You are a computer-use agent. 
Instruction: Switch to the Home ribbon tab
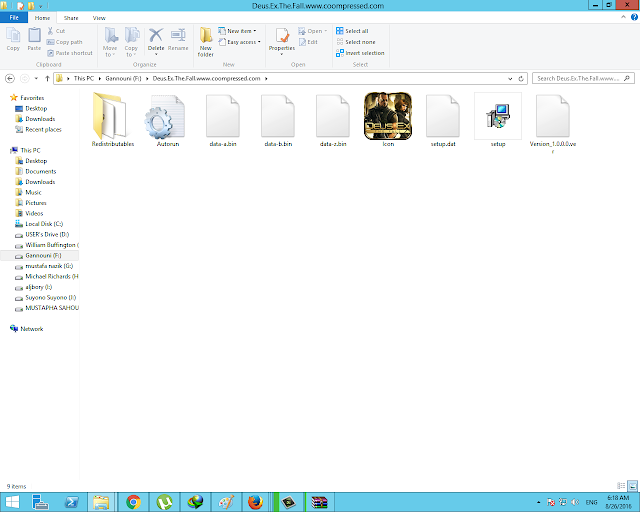42,18
